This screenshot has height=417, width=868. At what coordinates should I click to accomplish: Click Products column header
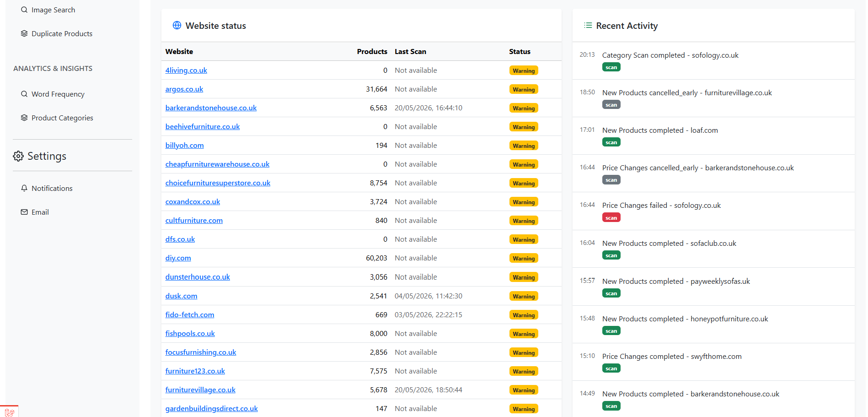coord(372,51)
